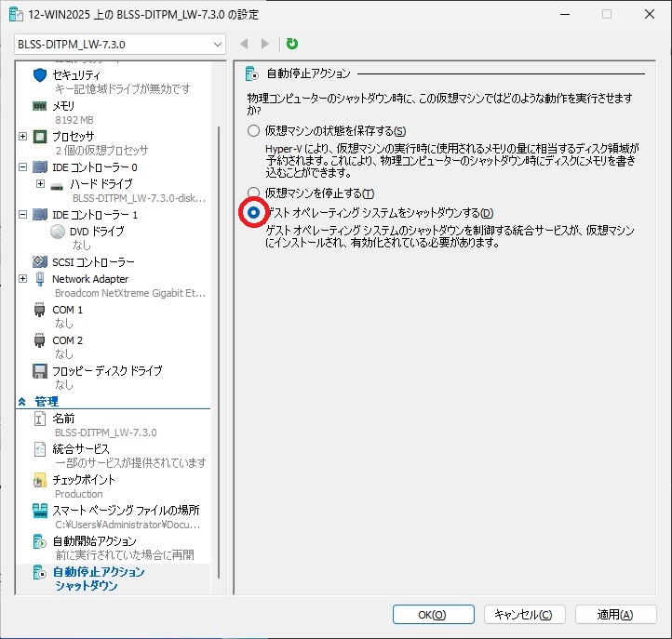Click the IDE Controller 0 icon

click(x=40, y=167)
